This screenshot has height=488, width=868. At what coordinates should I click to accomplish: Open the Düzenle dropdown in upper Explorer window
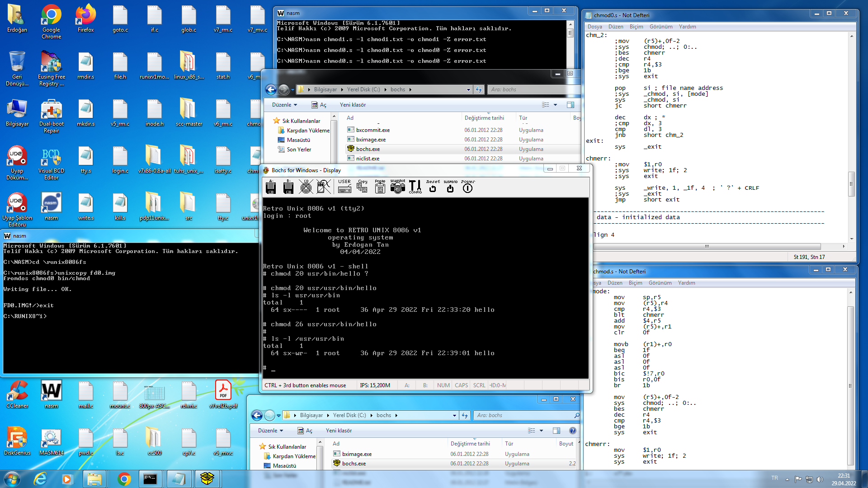click(x=284, y=105)
